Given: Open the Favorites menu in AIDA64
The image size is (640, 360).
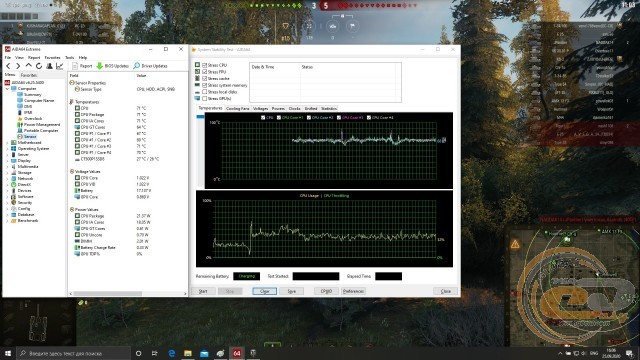Looking at the screenshot, I should point(52,58).
